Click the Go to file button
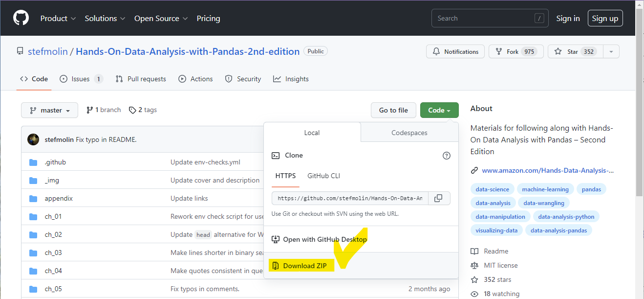 point(393,110)
